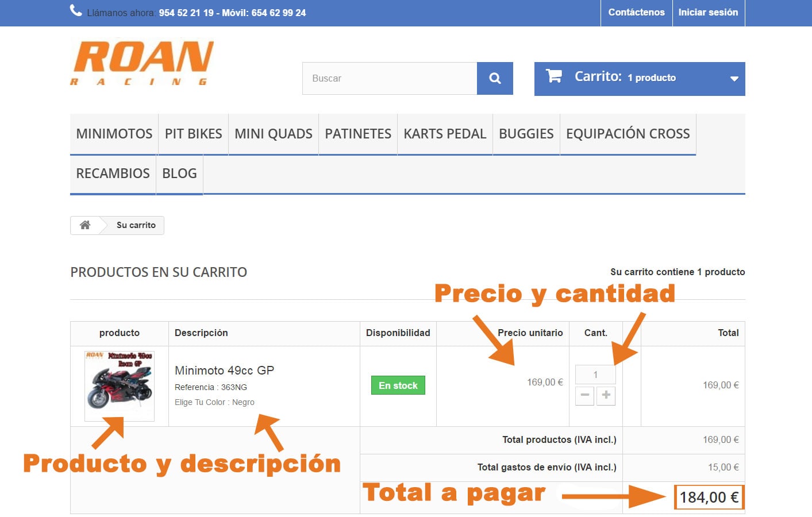Decrease quantity with the minus button

(584, 395)
